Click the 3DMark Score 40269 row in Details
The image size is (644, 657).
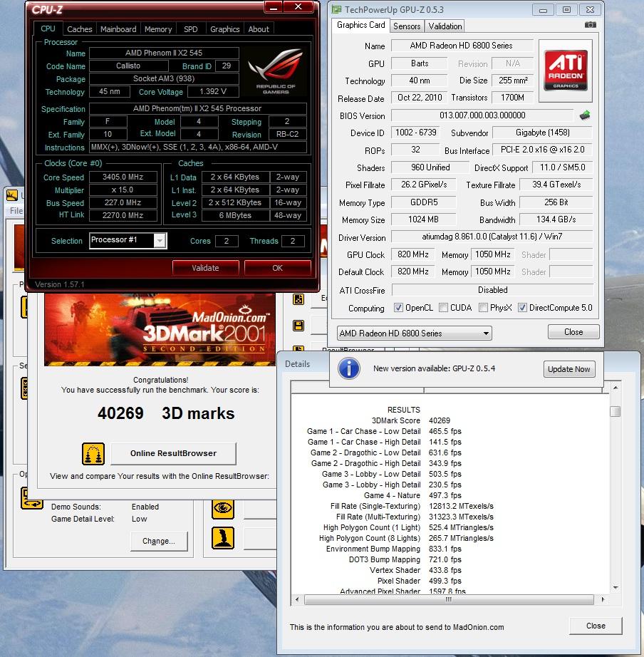click(x=410, y=420)
